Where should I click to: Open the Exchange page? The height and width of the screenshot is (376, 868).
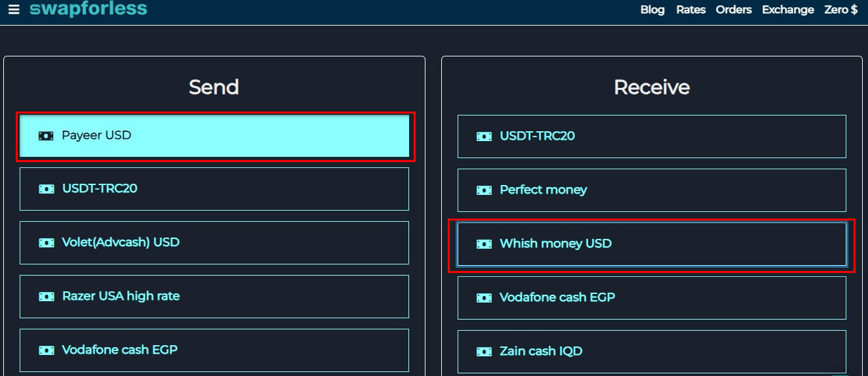[x=788, y=10]
